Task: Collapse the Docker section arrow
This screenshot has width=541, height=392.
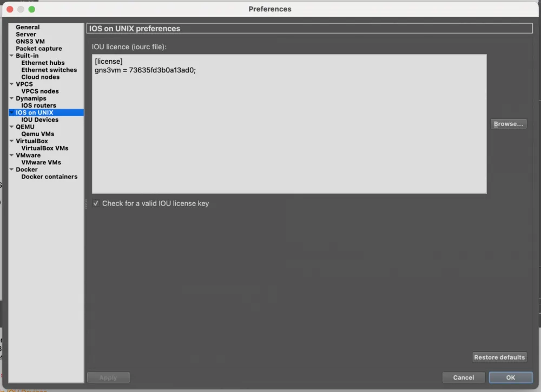Action: pyautogui.click(x=11, y=170)
